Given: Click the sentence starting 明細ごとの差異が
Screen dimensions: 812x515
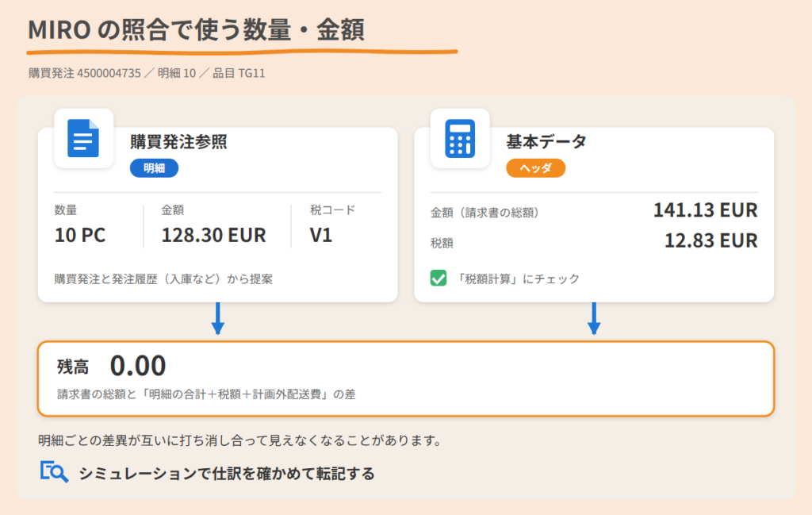Looking at the screenshot, I should coord(240,440).
